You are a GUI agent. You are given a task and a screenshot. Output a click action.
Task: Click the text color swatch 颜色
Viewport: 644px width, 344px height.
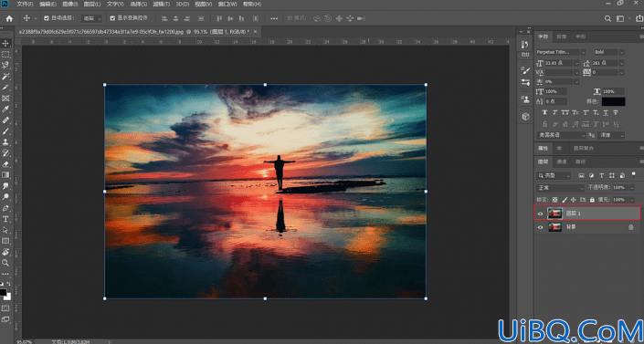[x=614, y=101]
